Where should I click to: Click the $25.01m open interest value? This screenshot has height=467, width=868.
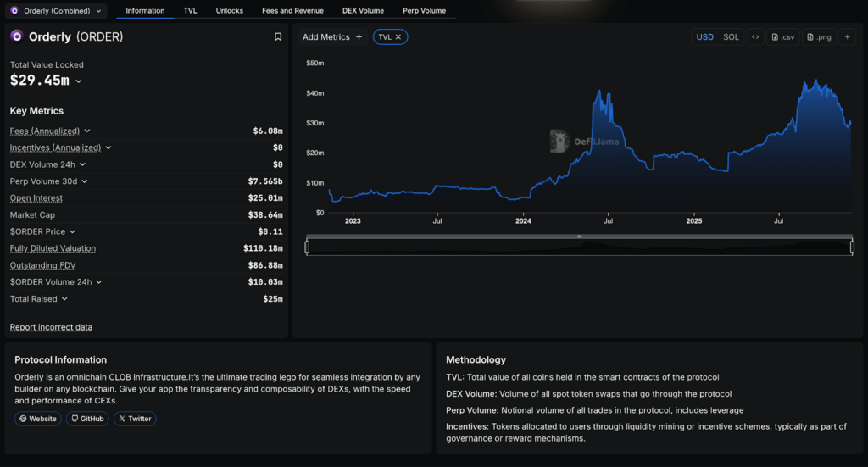click(265, 198)
